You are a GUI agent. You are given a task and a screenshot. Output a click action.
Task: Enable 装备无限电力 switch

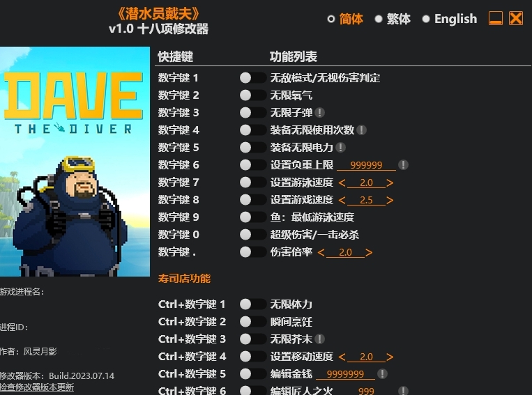(253, 148)
